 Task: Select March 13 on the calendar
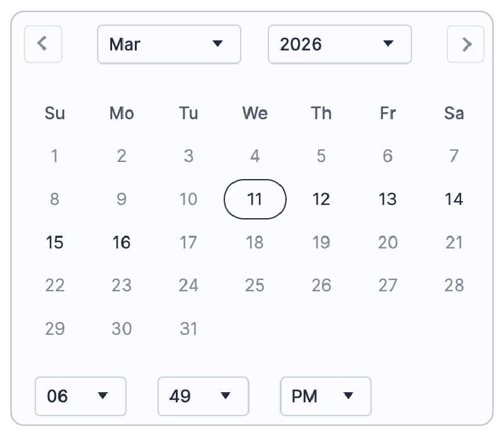pyautogui.click(x=387, y=199)
